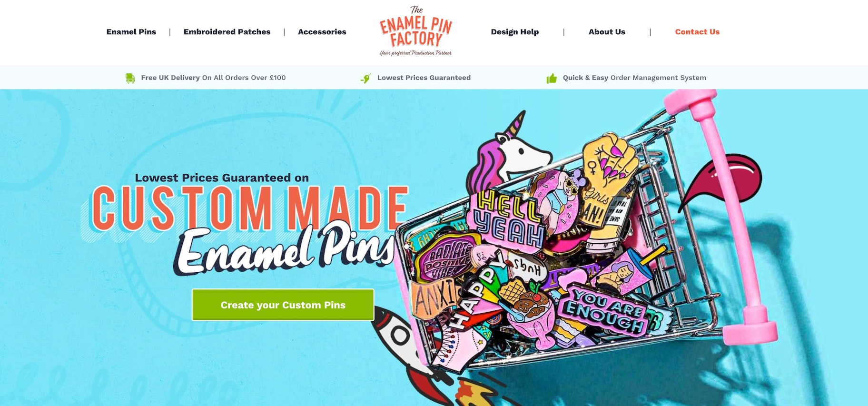
Task: Open the Contact Us link
Action: (697, 32)
